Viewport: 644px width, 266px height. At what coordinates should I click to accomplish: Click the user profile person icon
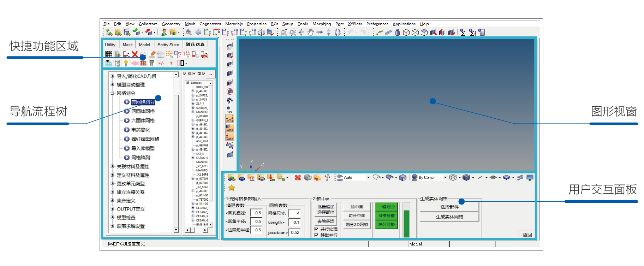(164, 32)
